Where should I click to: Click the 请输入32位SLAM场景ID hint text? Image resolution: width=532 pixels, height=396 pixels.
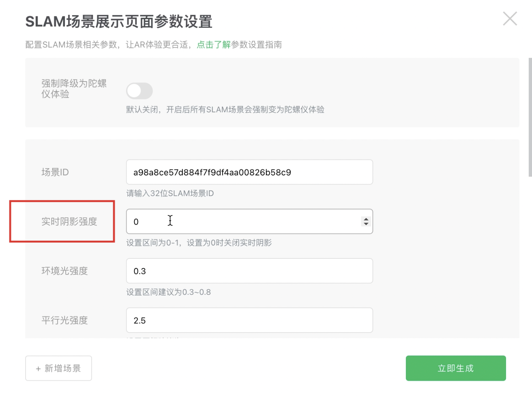click(x=170, y=194)
